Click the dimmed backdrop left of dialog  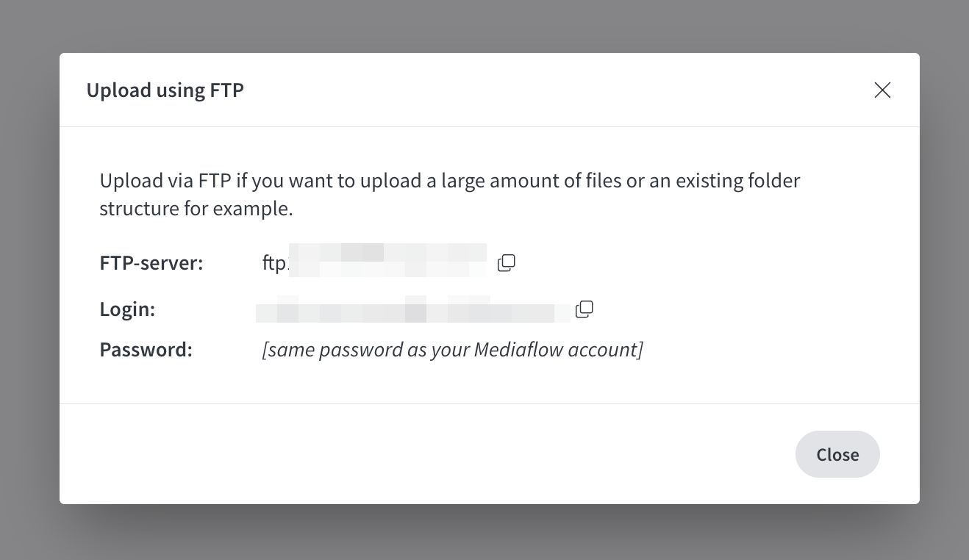click(x=29, y=279)
